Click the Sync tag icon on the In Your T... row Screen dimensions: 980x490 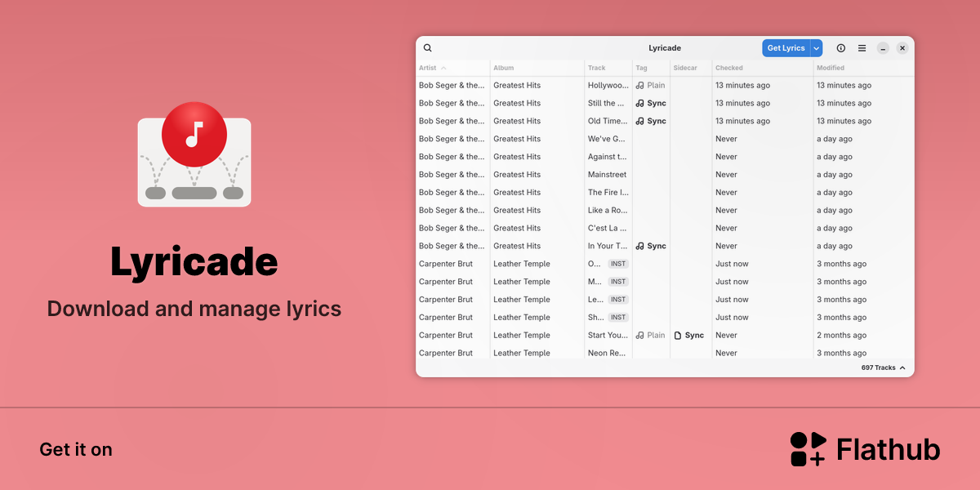pyautogui.click(x=640, y=246)
